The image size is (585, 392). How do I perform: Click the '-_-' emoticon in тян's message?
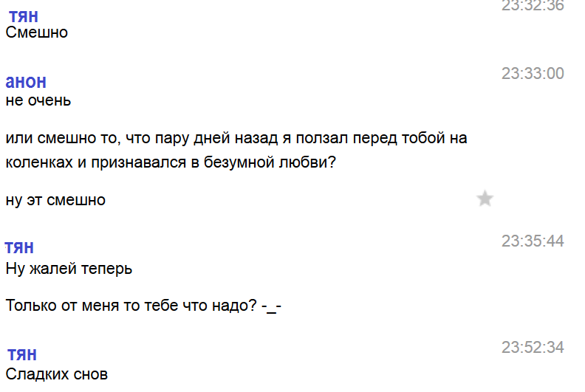point(272,306)
